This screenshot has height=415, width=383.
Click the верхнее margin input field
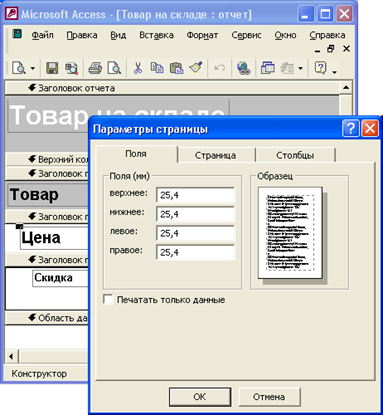(x=196, y=195)
